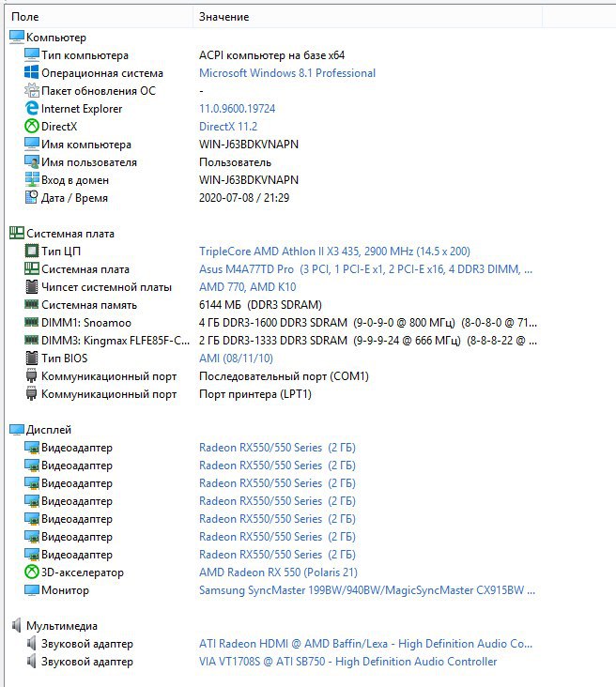The width and height of the screenshot is (616, 687).
Task: Select the Порт принтера (LPT1) value
Action: 255,394
